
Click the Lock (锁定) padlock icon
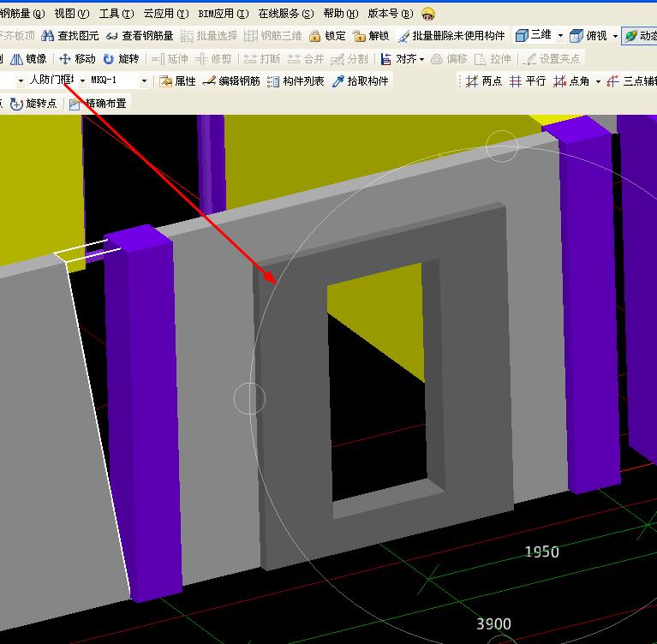point(315,36)
